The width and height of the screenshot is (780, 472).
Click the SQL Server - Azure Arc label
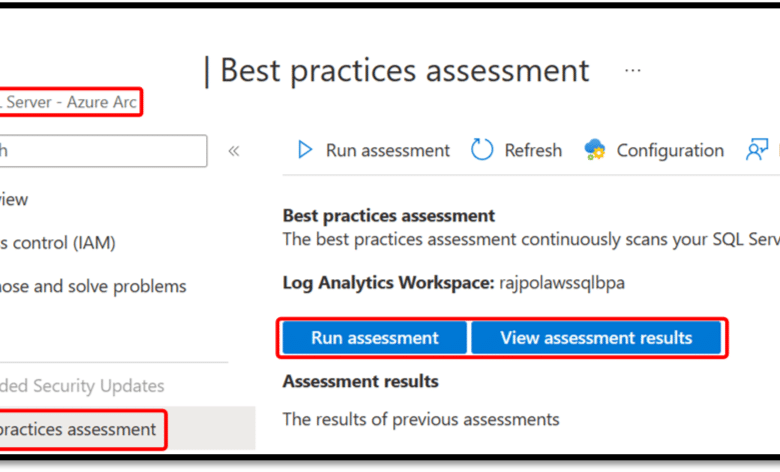point(69,102)
